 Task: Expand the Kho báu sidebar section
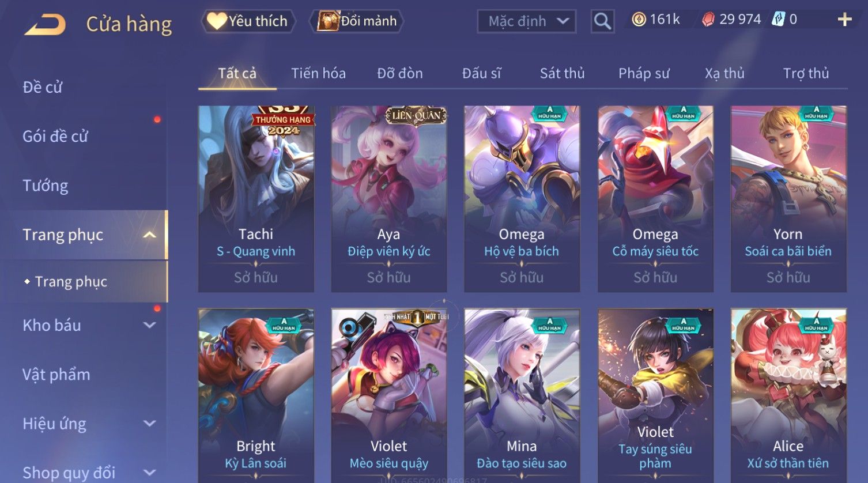149,325
